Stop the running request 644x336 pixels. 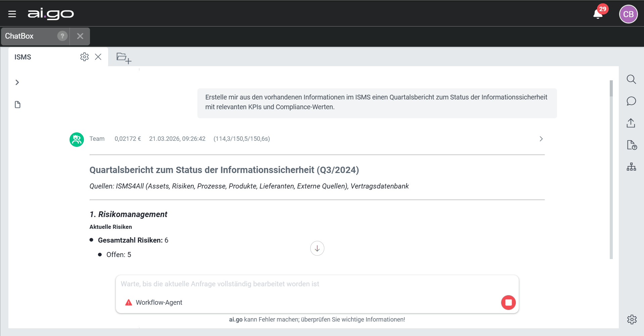508,302
